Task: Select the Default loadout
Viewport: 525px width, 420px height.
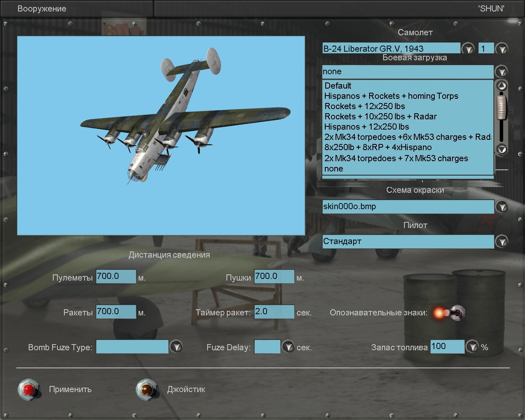Action: (x=408, y=86)
